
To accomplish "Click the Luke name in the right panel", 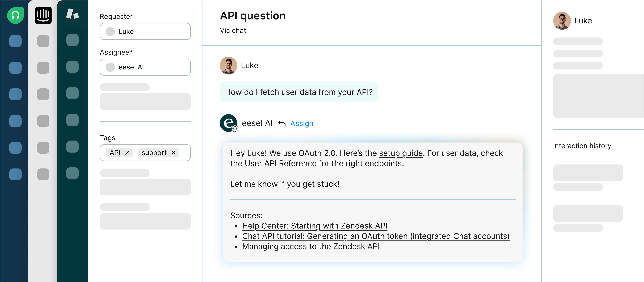I will (583, 21).
